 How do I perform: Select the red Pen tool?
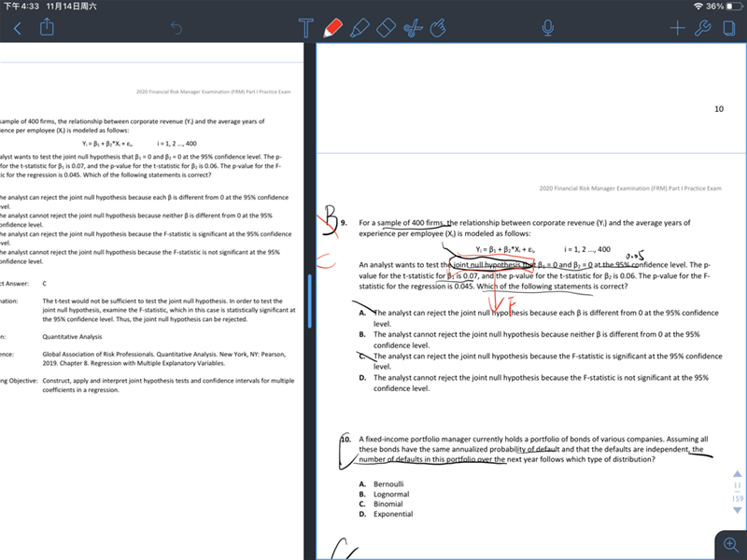coord(332,28)
